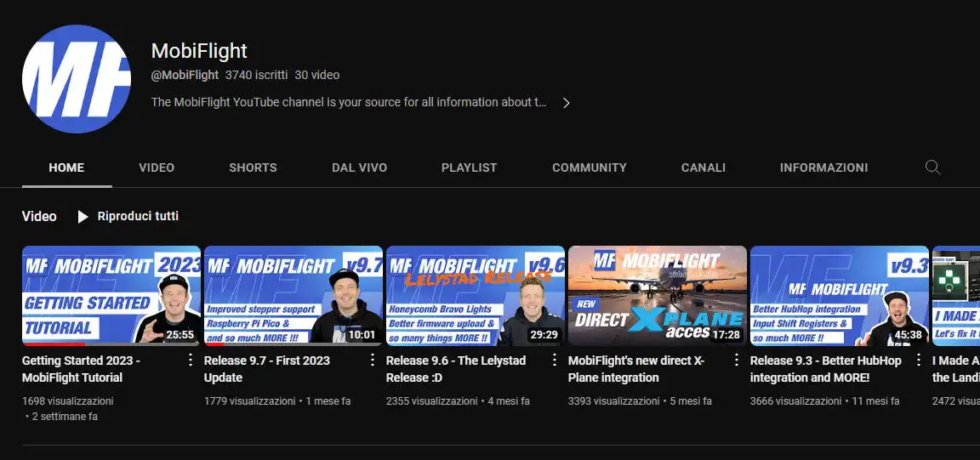This screenshot has width=980, height=460.
Task: Open options menu for Getting Started 2023 video
Action: (191, 360)
